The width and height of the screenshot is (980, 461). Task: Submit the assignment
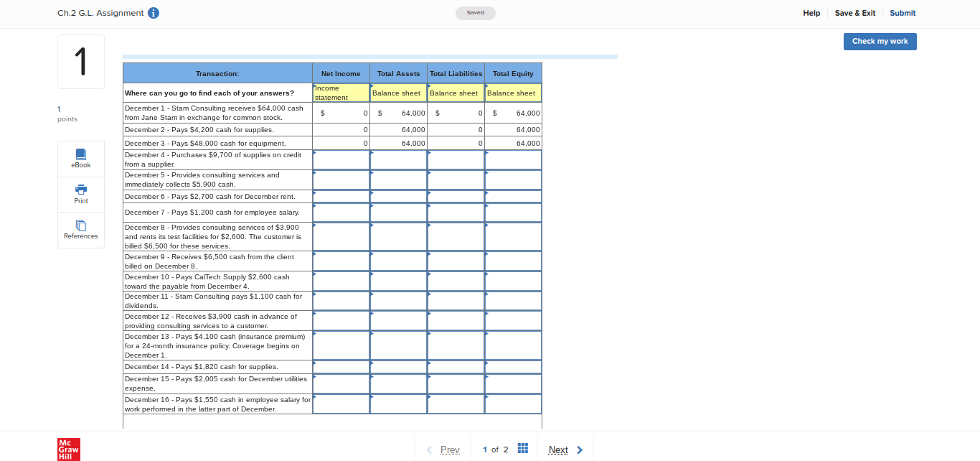click(902, 12)
